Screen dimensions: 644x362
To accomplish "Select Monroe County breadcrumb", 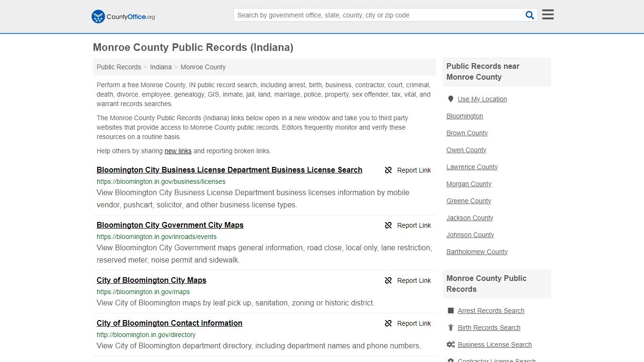I will point(203,67).
